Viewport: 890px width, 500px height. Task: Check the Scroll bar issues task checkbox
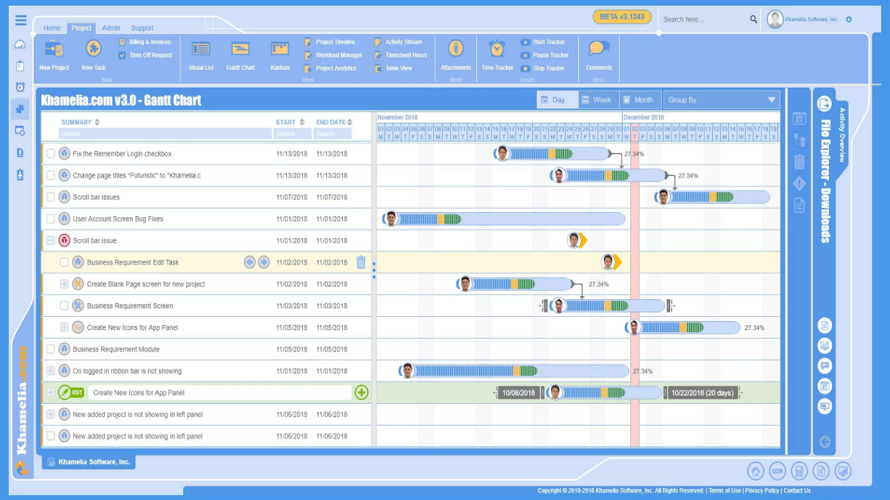click(51, 197)
